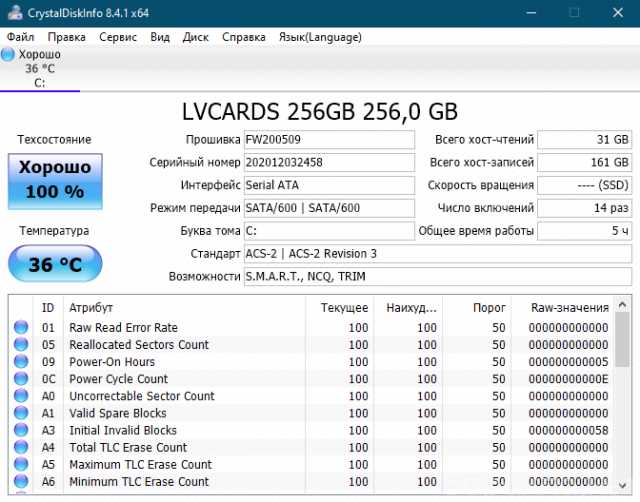Click the Интерфейс field Serial ATA
Screen dimensions: 640x502
(x=329, y=185)
